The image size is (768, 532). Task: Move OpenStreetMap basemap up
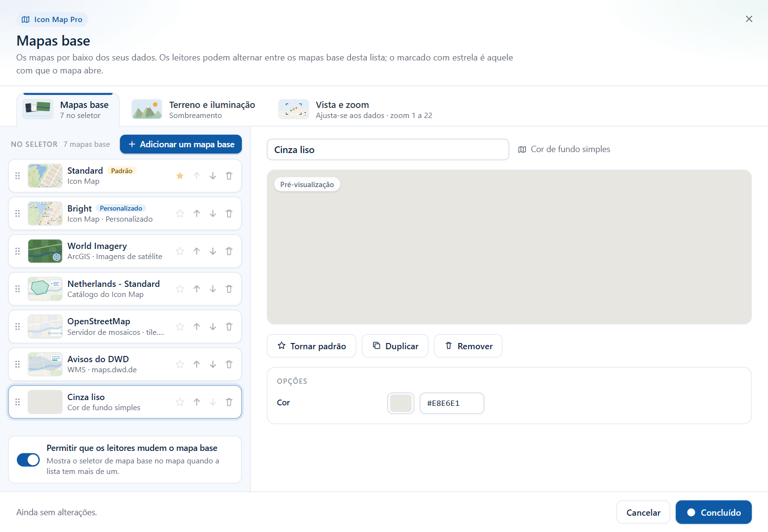tap(197, 327)
